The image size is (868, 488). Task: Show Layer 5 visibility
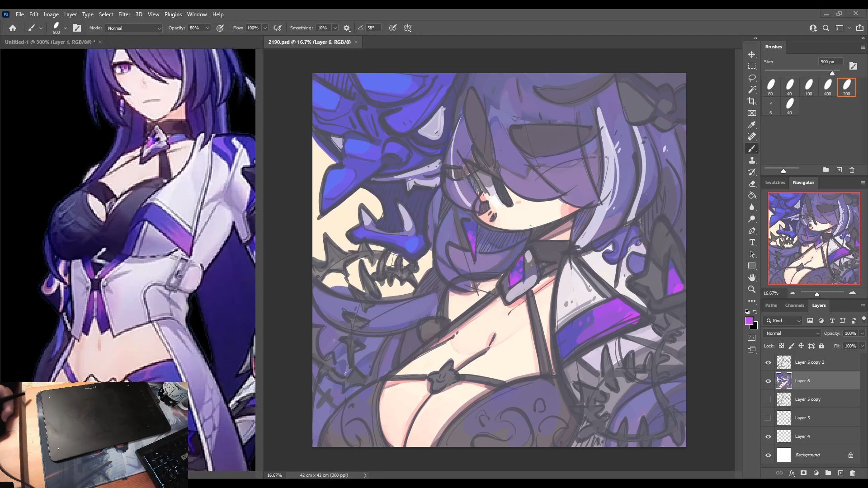(768, 418)
